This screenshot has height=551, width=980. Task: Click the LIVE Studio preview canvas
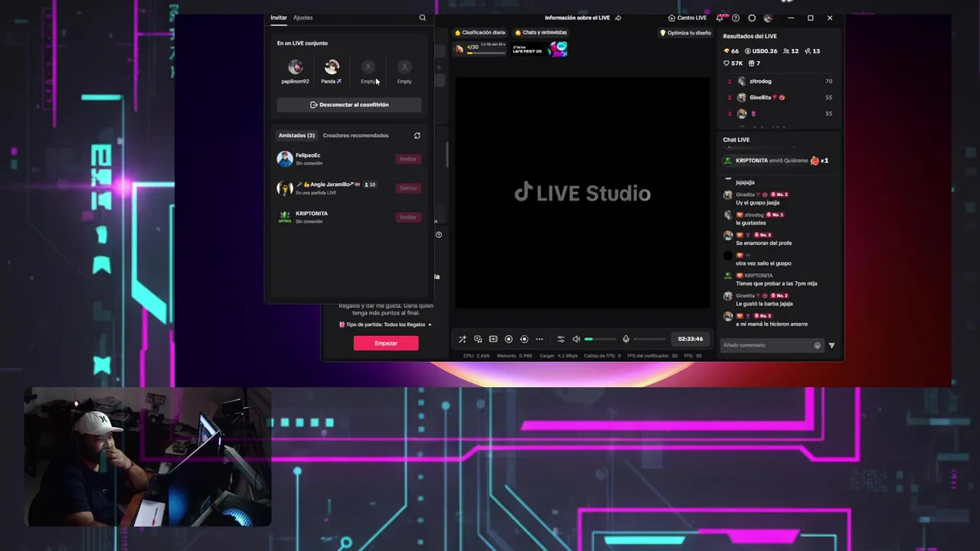582,193
